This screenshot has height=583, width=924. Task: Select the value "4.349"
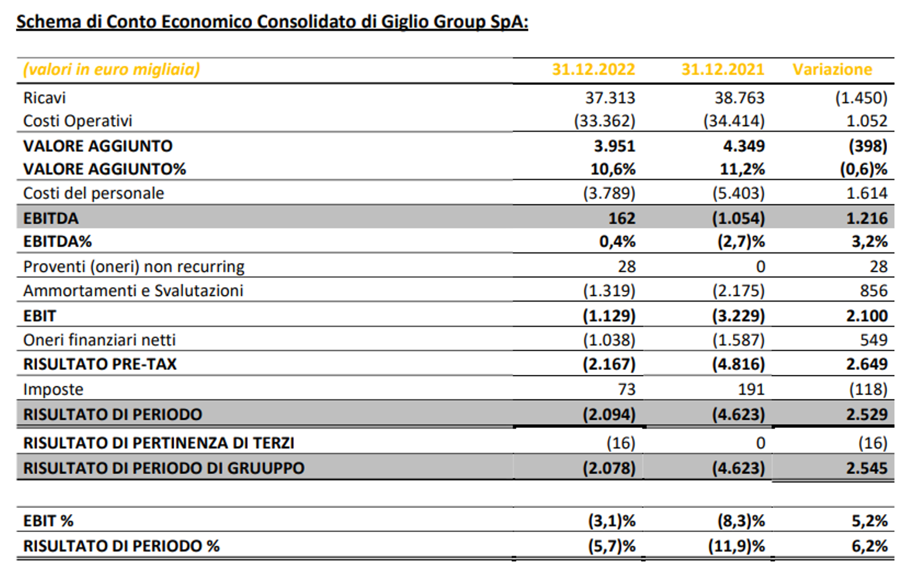tap(744, 146)
